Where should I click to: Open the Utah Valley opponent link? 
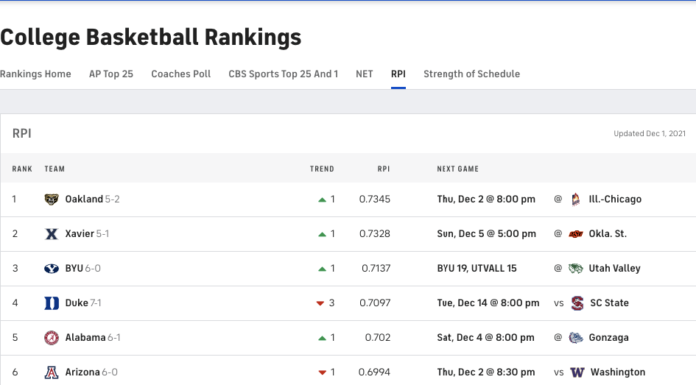coord(614,269)
